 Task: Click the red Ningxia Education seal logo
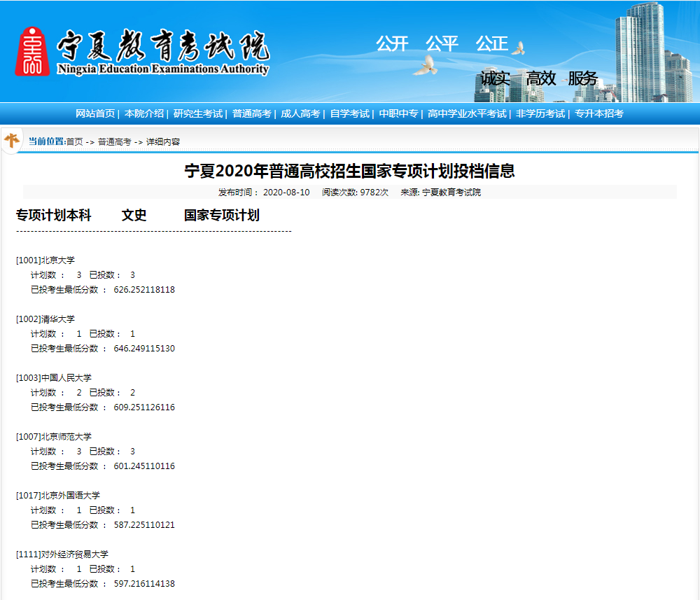[32, 51]
